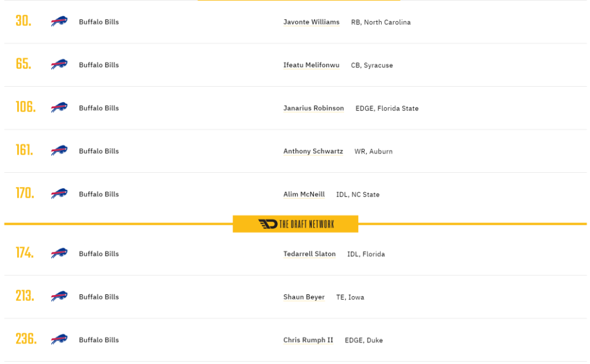The height and width of the screenshot is (364, 590).
Task: Open Chris Rumph II player link
Action: coord(308,340)
